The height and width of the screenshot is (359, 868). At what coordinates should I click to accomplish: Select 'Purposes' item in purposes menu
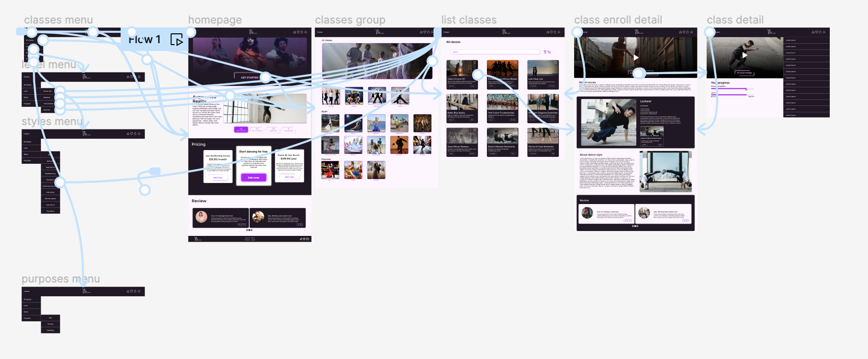[x=31, y=318]
